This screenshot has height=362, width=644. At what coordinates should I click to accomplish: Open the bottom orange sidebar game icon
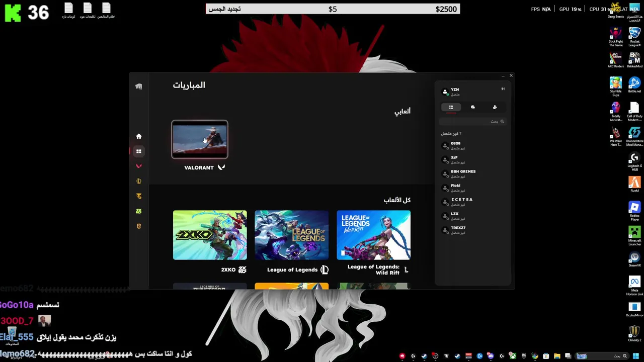click(139, 226)
